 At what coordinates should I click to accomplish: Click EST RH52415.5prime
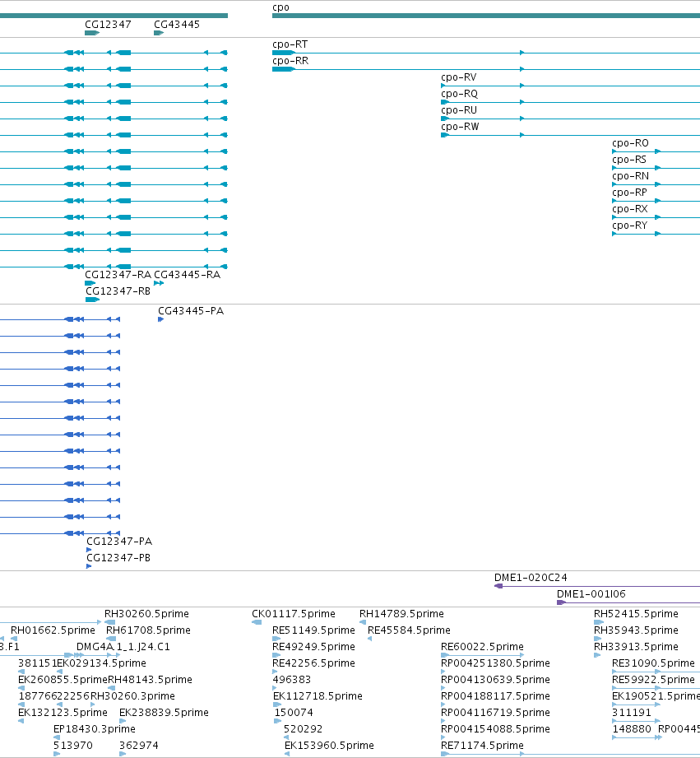tap(636, 614)
